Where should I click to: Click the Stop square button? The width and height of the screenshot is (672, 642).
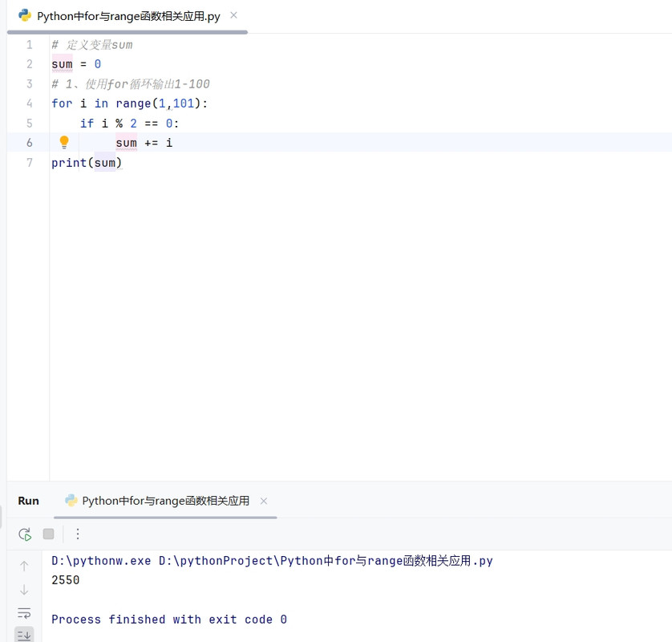point(48,534)
